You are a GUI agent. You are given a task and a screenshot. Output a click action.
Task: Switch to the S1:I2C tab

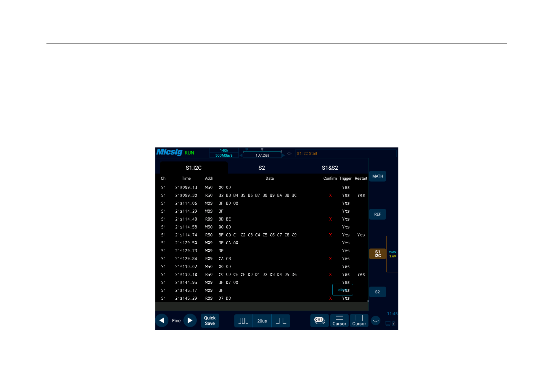tap(194, 168)
